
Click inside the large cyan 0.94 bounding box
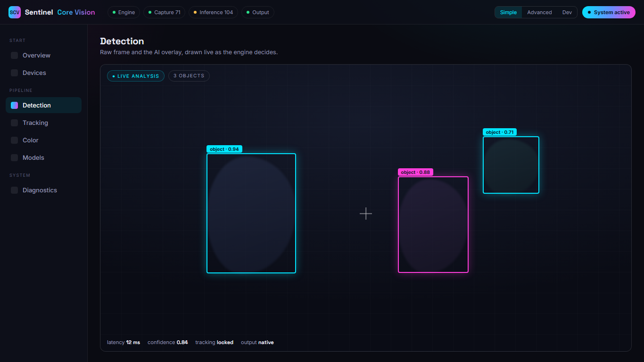click(251, 213)
